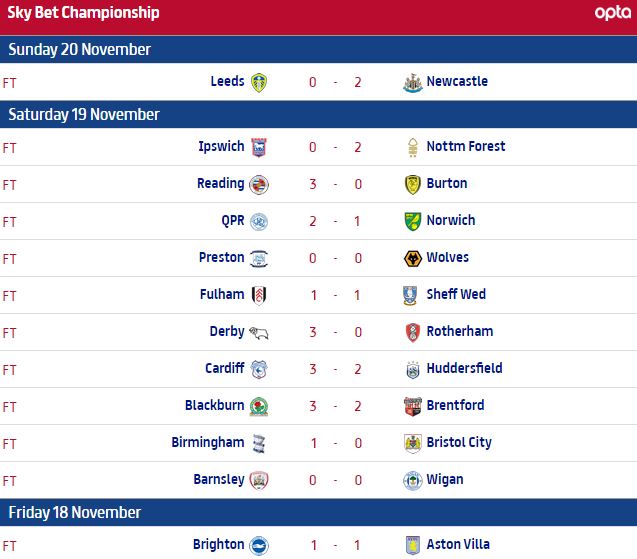Image resolution: width=637 pixels, height=559 pixels.
Task: Select the Sunday 20 November date header
Action: click(80, 50)
